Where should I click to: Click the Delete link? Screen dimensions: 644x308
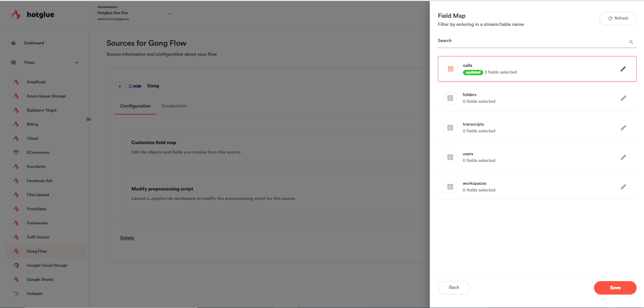click(x=127, y=238)
